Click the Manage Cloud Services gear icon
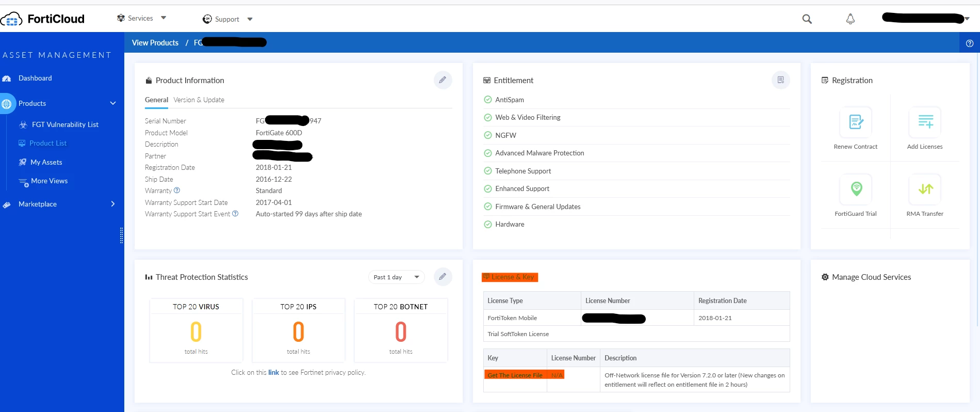 coord(825,277)
